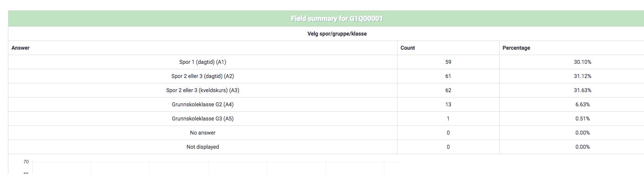The width and height of the screenshot is (644, 174).
Task: Click 'Spor 2 eller 3 (kveldskurs) (A3)' answer
Action: [x=203, y=90]
